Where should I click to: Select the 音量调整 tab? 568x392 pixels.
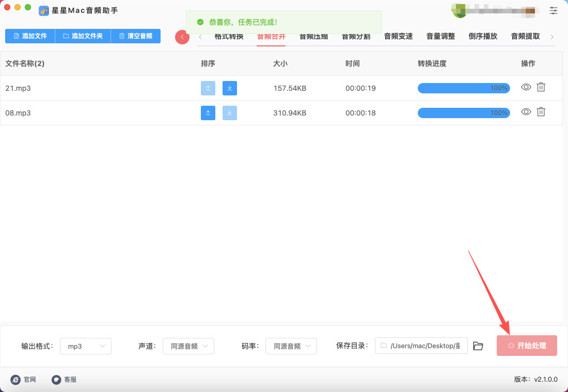440,37
